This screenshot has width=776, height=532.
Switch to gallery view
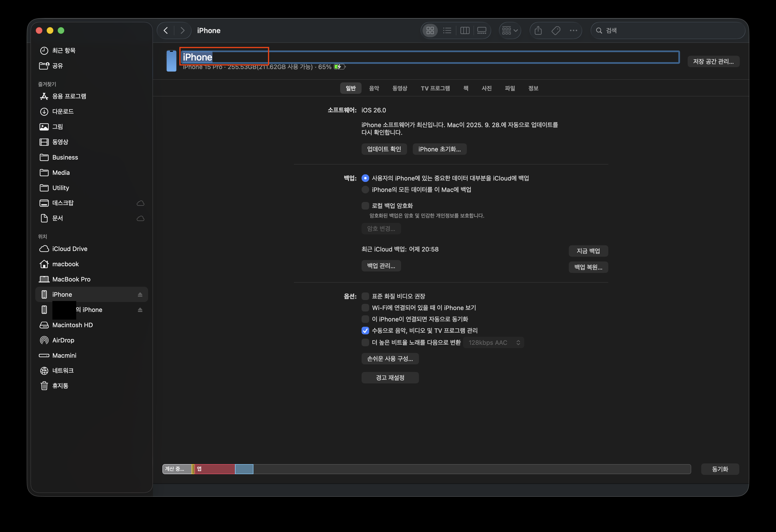tap(482, 31)
